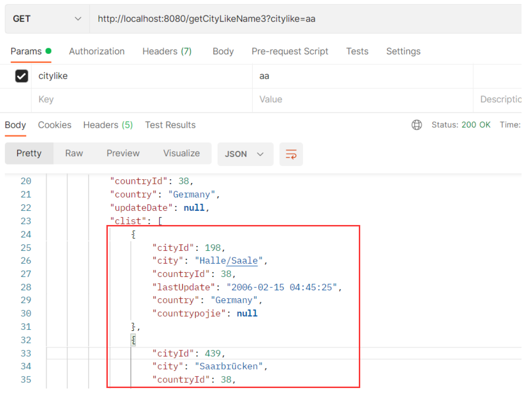This screenshot has width=532, height=399.
Task: Click the empty Key parameter field
Action: [x=143, y=100]
